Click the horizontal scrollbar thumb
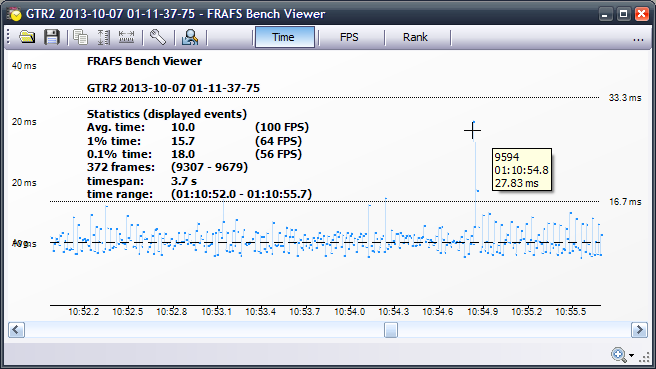Image resolution: width=656 pixels, height=369 pixels. pos(391,330)
